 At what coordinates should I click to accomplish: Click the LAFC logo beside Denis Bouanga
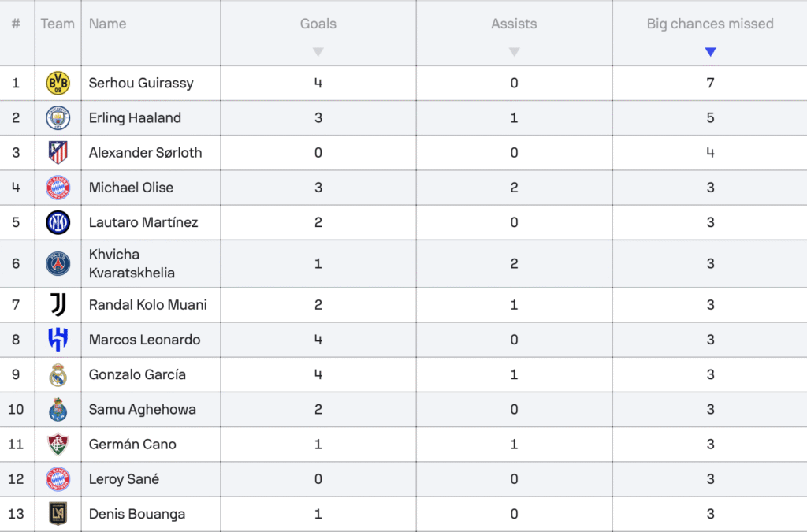[58, 513]
